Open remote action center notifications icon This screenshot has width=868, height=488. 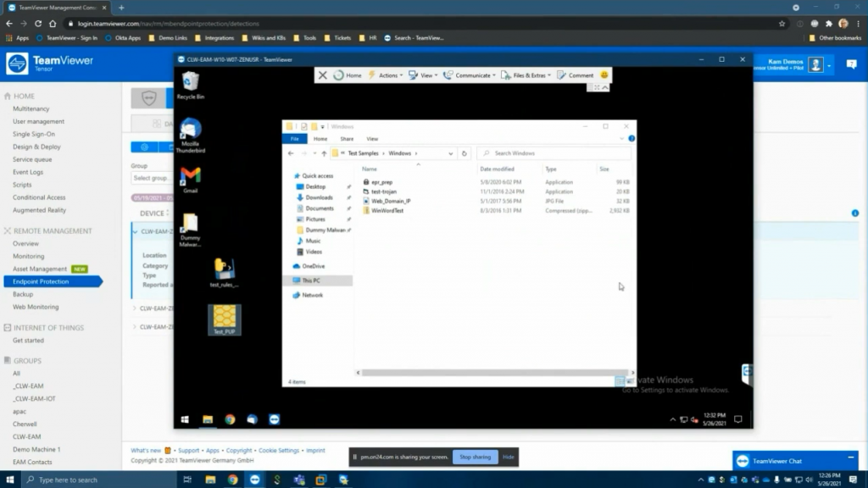[738, 419]
